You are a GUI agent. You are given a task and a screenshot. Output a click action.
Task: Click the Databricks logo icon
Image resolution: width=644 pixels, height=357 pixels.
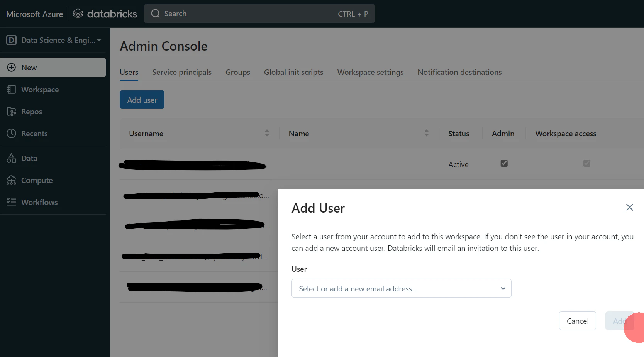(78, 14)
